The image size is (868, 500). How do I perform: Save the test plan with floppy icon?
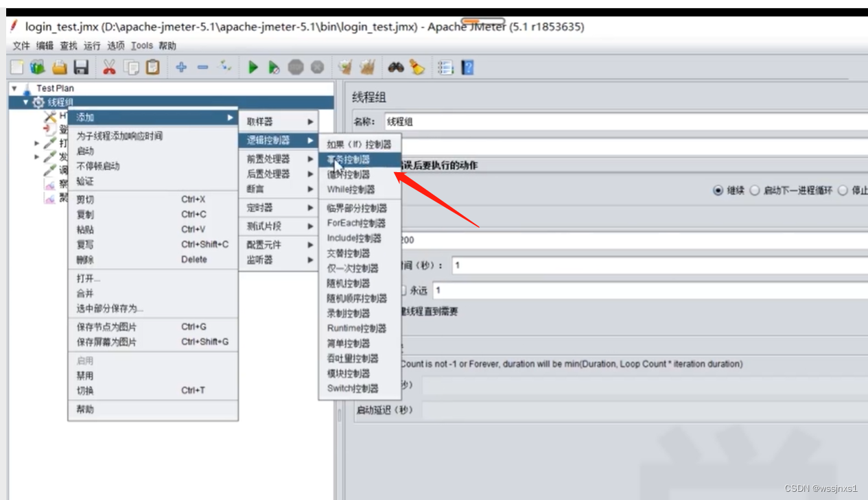(81, 67)
